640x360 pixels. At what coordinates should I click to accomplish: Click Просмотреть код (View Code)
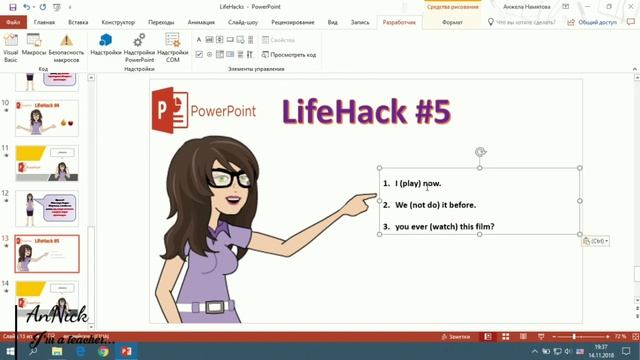[x=289, y=54]
